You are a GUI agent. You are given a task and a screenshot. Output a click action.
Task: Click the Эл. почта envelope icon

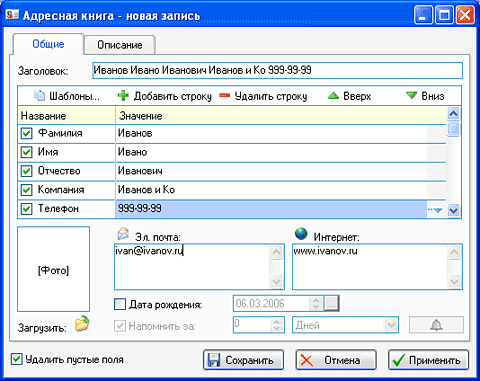[123, 234]
